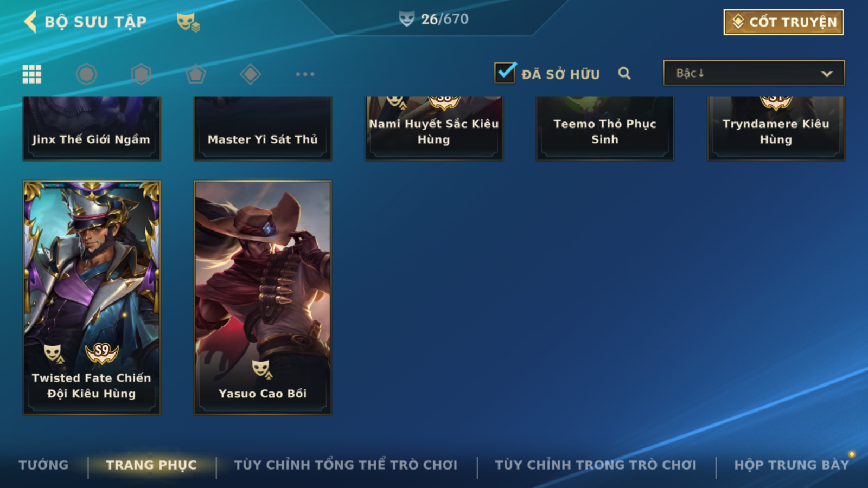Go to Hộp Trưng Bày tab
This screenshot has width=868, height=488.
[x=792, y=465]
